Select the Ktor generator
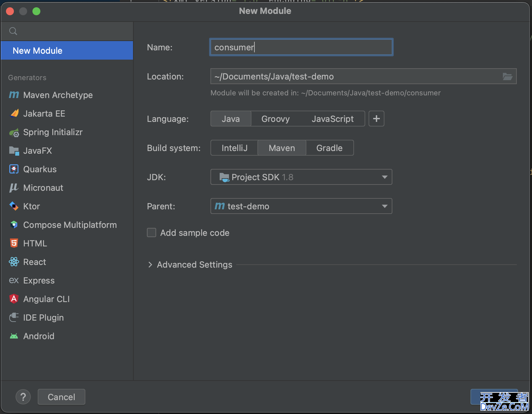The width and height of the screenshot is (532, 414). 67,206
